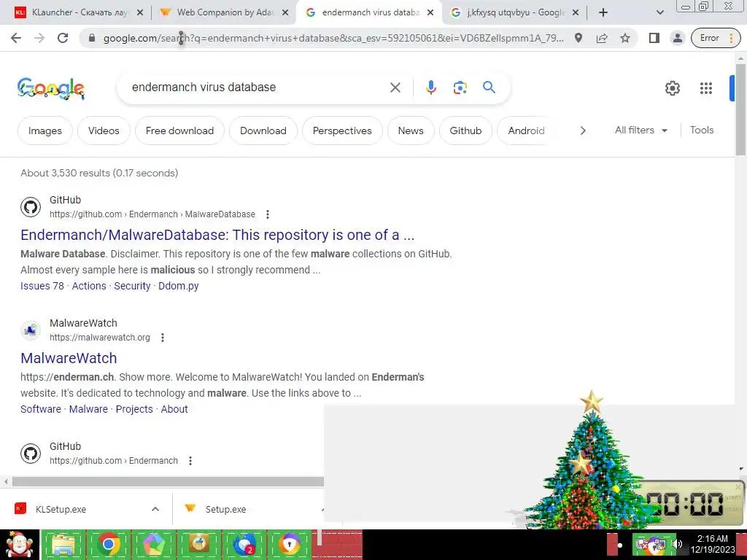Click the vertical page scrollbar thumb

(741, 109)
